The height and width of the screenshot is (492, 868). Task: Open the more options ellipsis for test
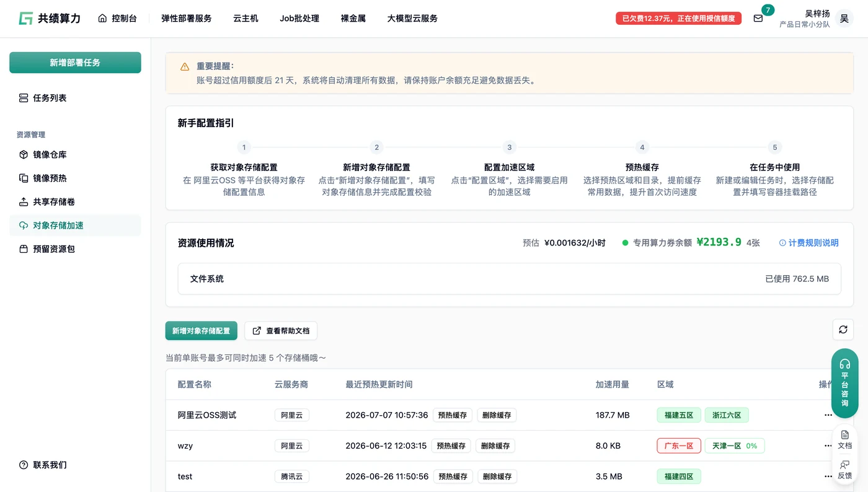(828, 477)
